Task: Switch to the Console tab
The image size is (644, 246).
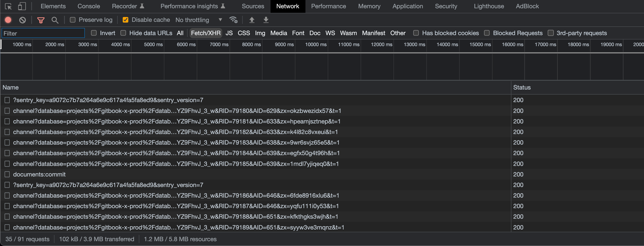Action: click(x=89, y=6)
